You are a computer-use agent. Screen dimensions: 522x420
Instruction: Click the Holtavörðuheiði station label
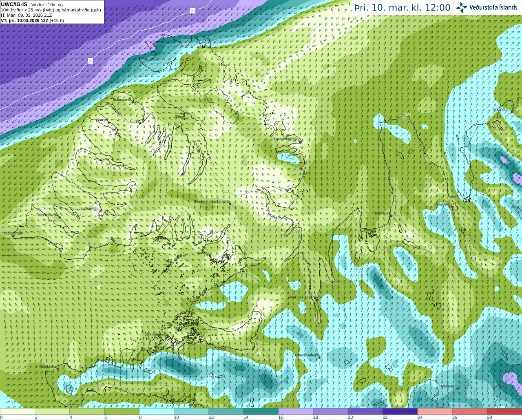tap(306, 355)
